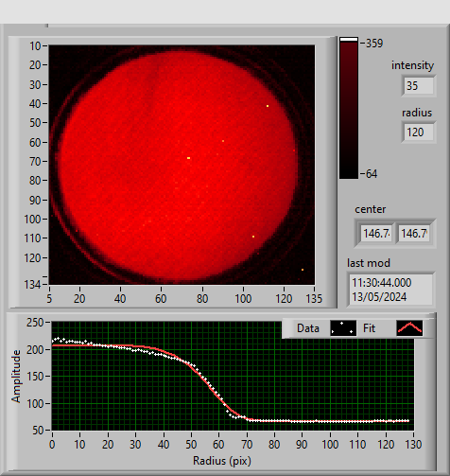Click inside the red color intensity ramp

coord(349,110)
